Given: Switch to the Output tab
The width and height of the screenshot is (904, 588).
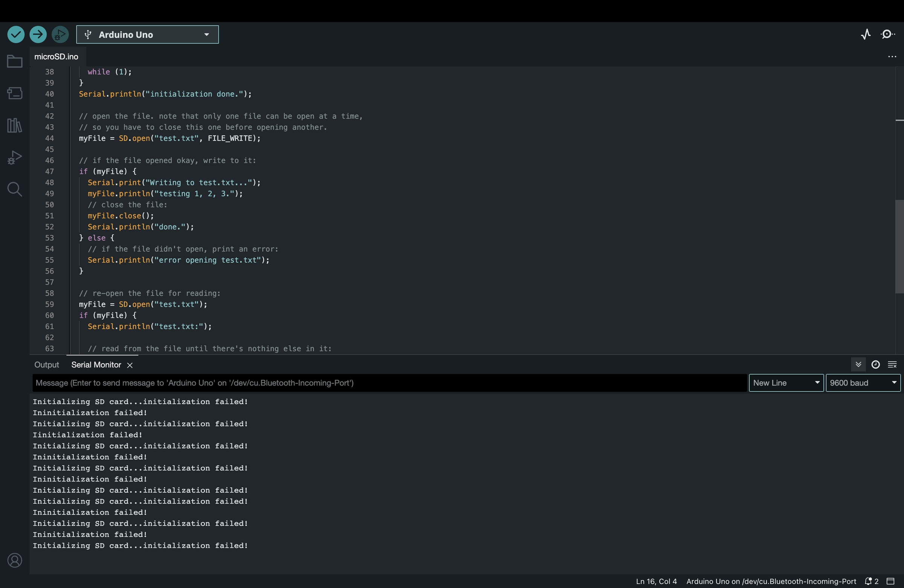Looking at the screenshot, I should [x=47, y=365].
